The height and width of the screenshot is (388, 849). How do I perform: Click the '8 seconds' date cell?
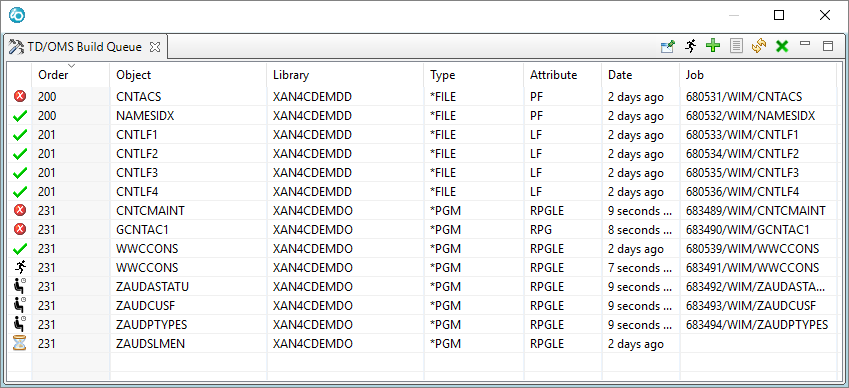[x=641, y=229]
